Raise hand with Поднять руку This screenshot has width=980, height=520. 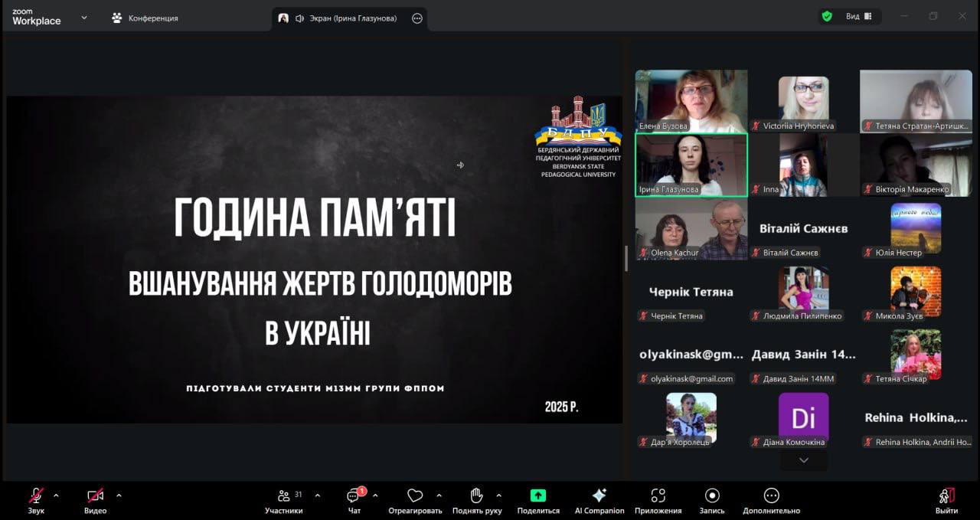click(x=476, y=496)
